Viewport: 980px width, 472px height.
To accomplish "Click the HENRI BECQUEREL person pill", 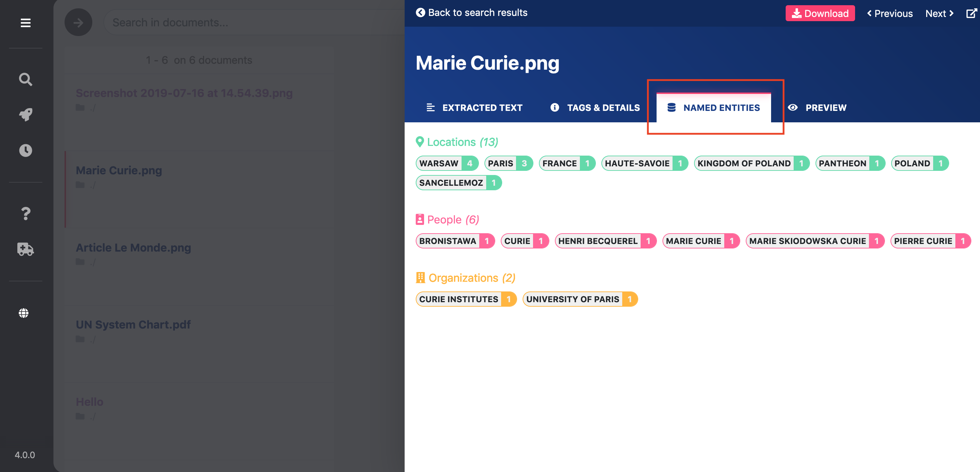I will pyautogui.click(x=606, y=241).
